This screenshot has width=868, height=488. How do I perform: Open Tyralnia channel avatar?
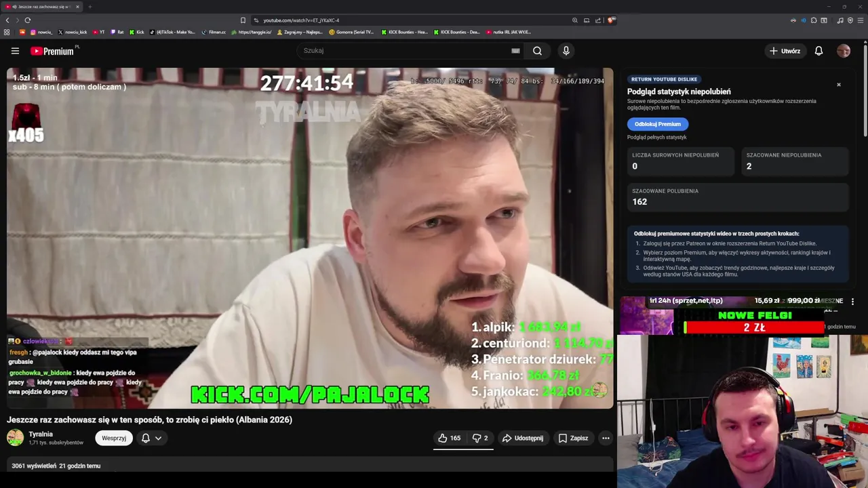click(x=15, y=438)
